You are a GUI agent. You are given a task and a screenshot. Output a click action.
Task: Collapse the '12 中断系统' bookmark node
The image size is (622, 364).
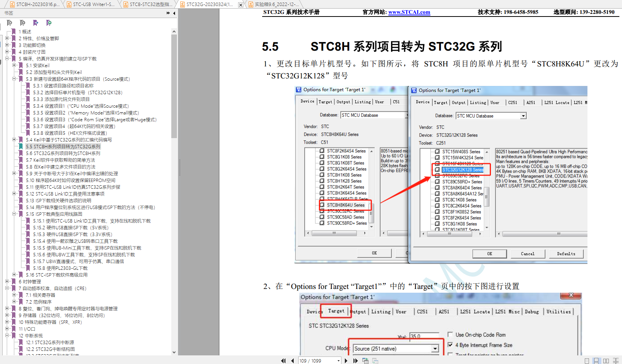[7, 335]
